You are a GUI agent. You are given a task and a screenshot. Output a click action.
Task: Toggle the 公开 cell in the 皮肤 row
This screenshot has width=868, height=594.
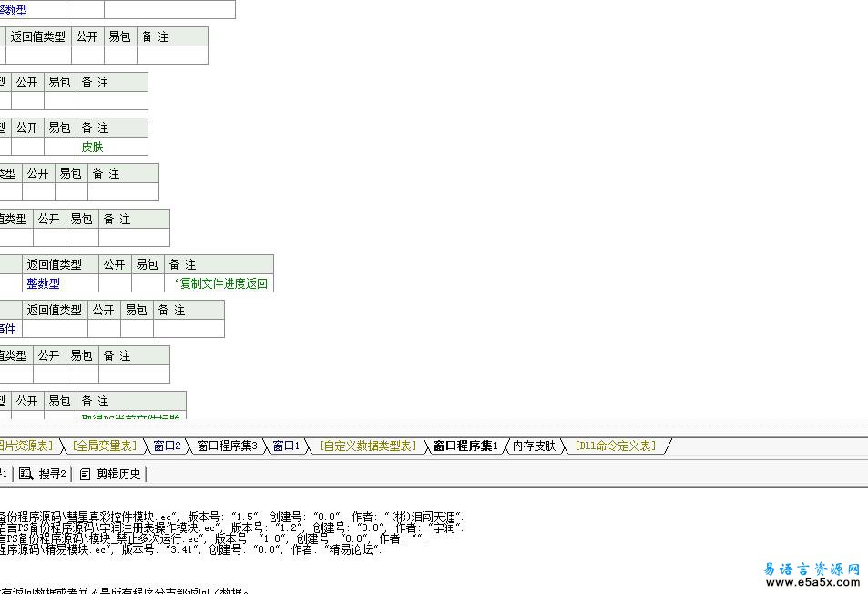[x=27, y=147]
